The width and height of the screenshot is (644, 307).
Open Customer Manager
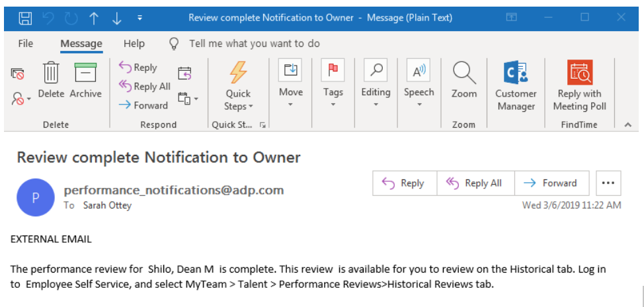[x=516, y=86]
